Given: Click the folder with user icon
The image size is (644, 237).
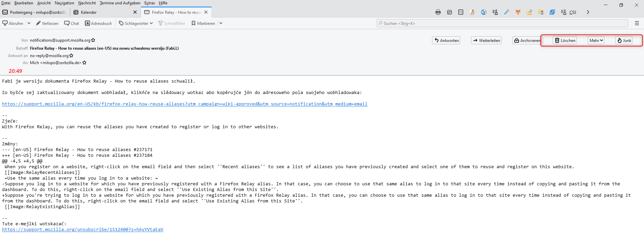Looking at the screenshot, I should [x=541, y=12].
